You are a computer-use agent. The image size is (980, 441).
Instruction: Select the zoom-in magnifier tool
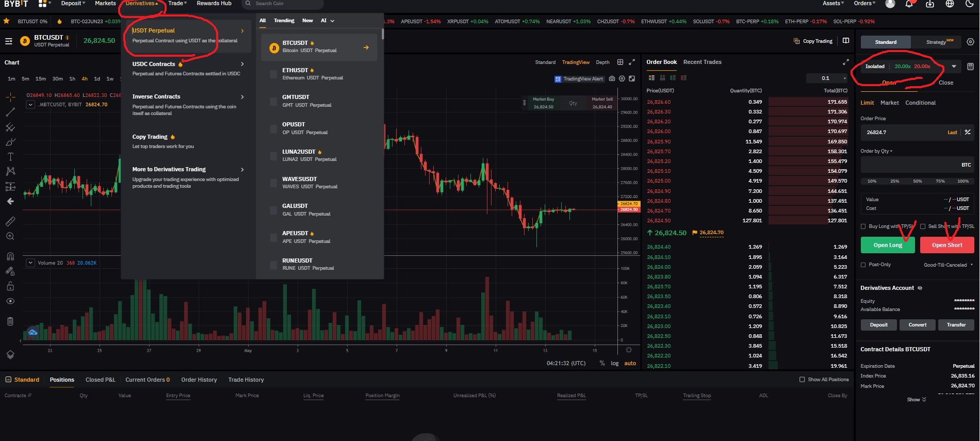(10, 236)
